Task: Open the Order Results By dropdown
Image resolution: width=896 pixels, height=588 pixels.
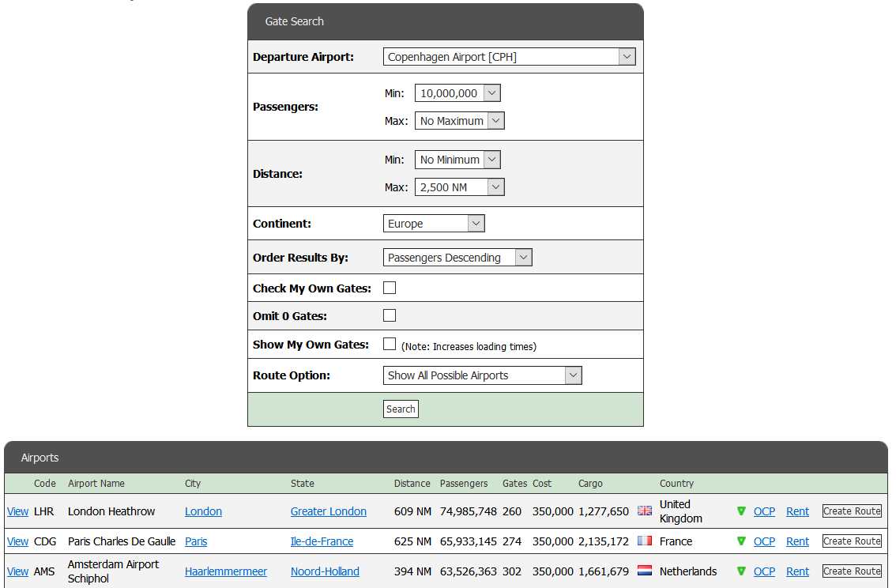Action: 457,258
